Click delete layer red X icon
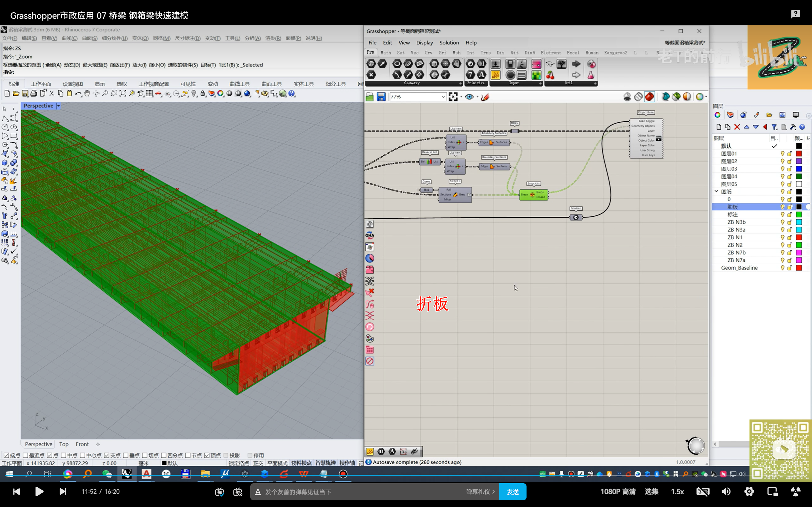Image resolution: width=812 pixels, height=507 pixels. coord(737,127)
